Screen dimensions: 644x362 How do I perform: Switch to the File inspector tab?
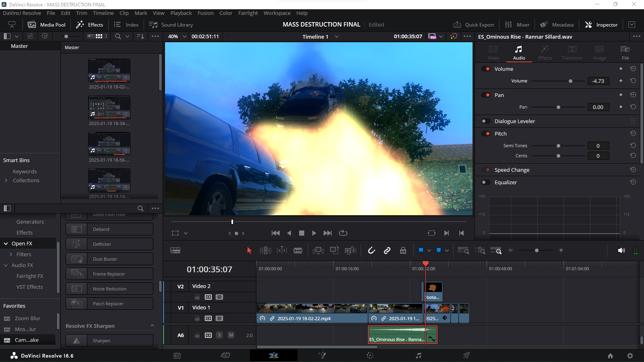point(625,52)
